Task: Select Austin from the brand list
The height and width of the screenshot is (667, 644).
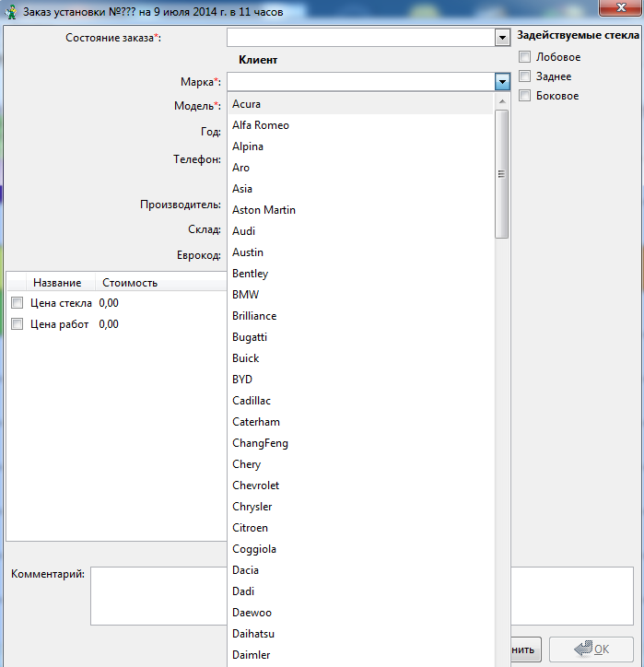Action: pos(361,252)
